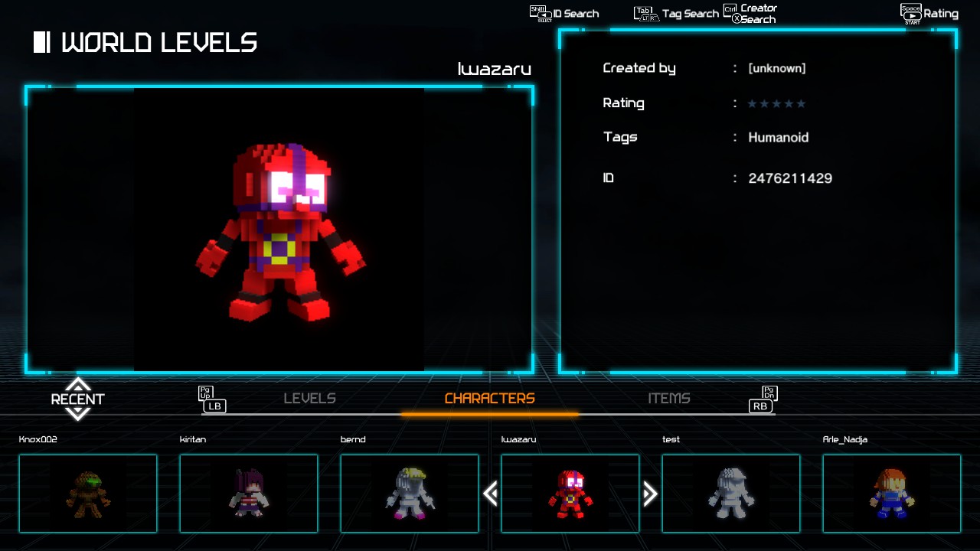Image resolution: width=980 pixels, height=551 pixels.
Task: Click the five-star rating row
Action: tap(776, 103)
